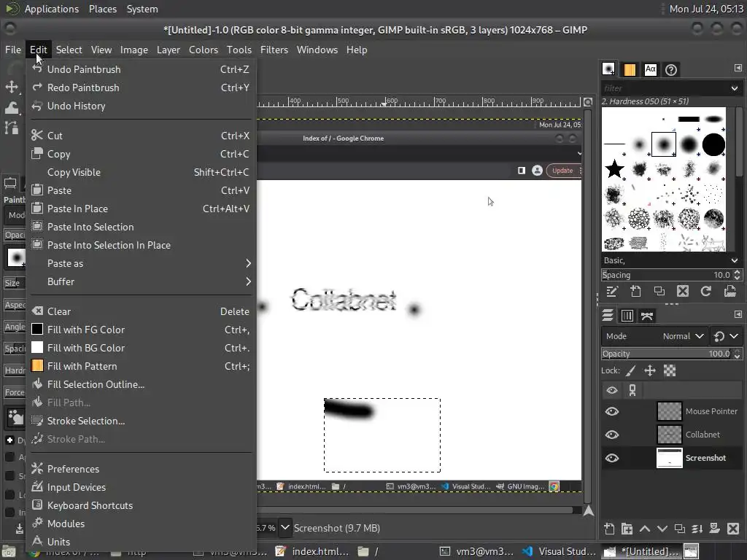The width and height of the screenshot is (747, 560).
Task: Open Keyboard Shortcuts
Action: point(141,505)
